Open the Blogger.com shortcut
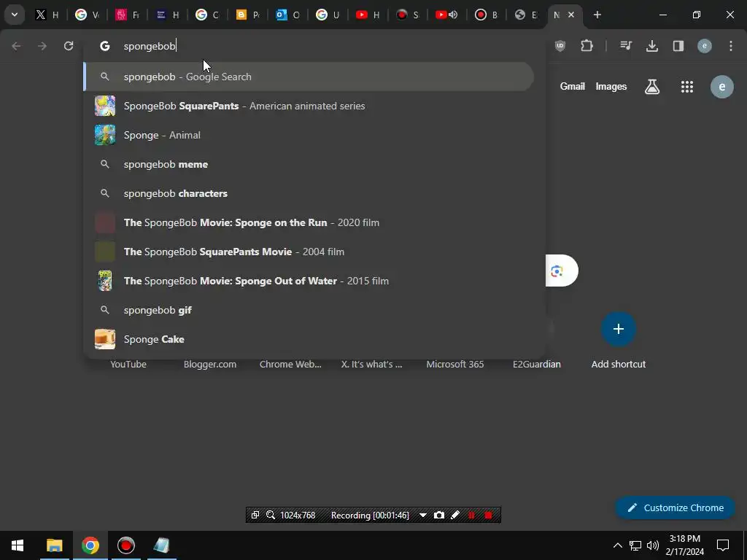Image resolution: width=747 pixels, height=560 pixels. point(210,364)
